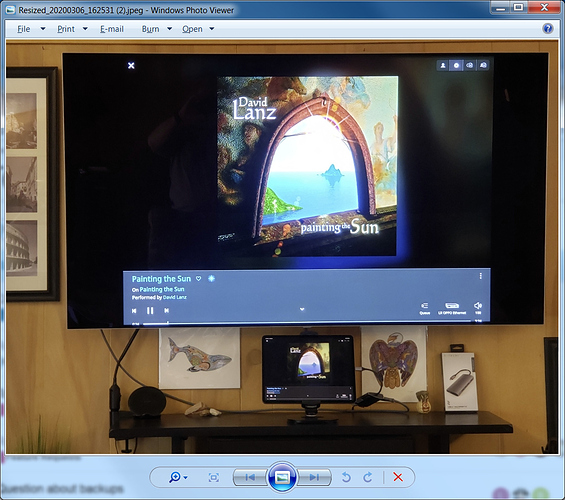Click the Burn menu label
The height and width of the screenshot is (500, 565).
pos(150,29)
